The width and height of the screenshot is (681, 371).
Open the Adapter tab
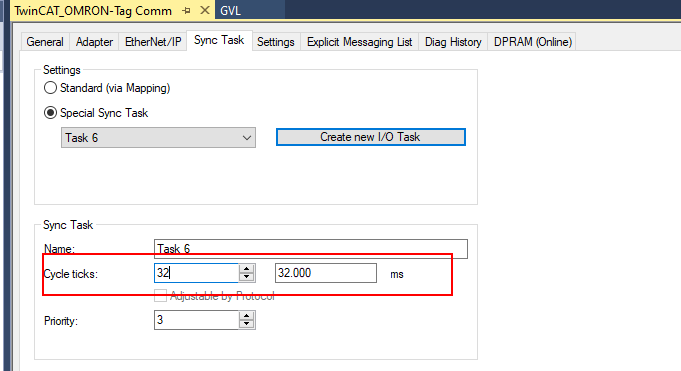[x=94, y=42]
